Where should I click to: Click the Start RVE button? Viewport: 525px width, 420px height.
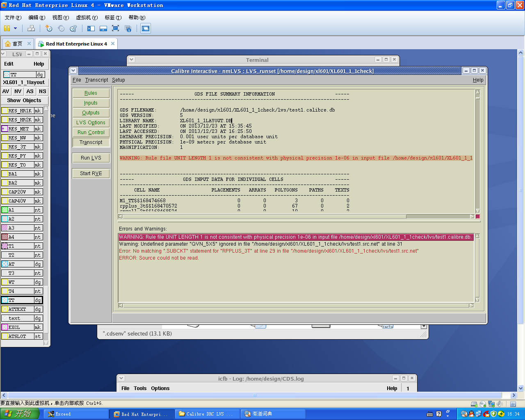click(x=91, y=173)
